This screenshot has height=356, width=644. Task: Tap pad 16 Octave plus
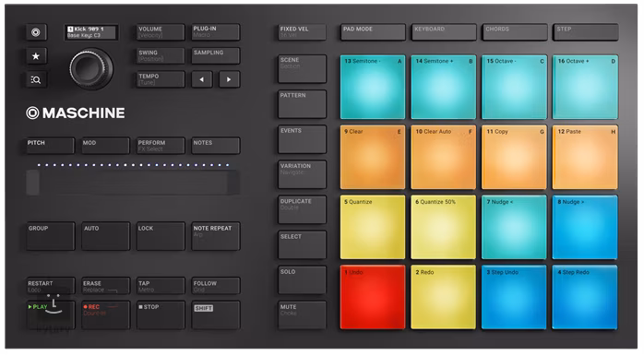click(585, 87)
